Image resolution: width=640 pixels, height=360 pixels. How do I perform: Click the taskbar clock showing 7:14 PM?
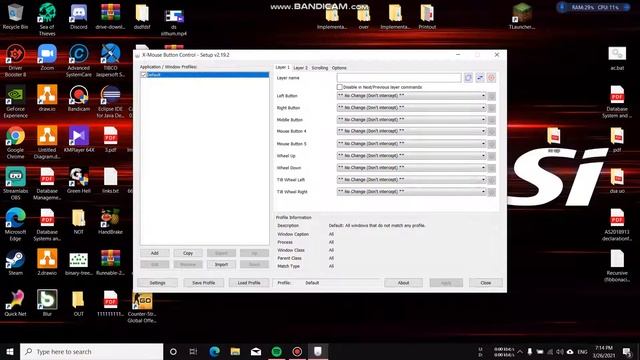point(604,351)
